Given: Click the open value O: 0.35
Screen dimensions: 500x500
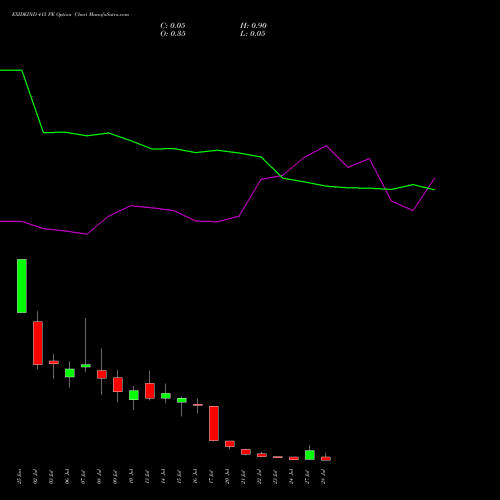Looking at the screenshot, I should pyautogui.click(x=173, y=34).
